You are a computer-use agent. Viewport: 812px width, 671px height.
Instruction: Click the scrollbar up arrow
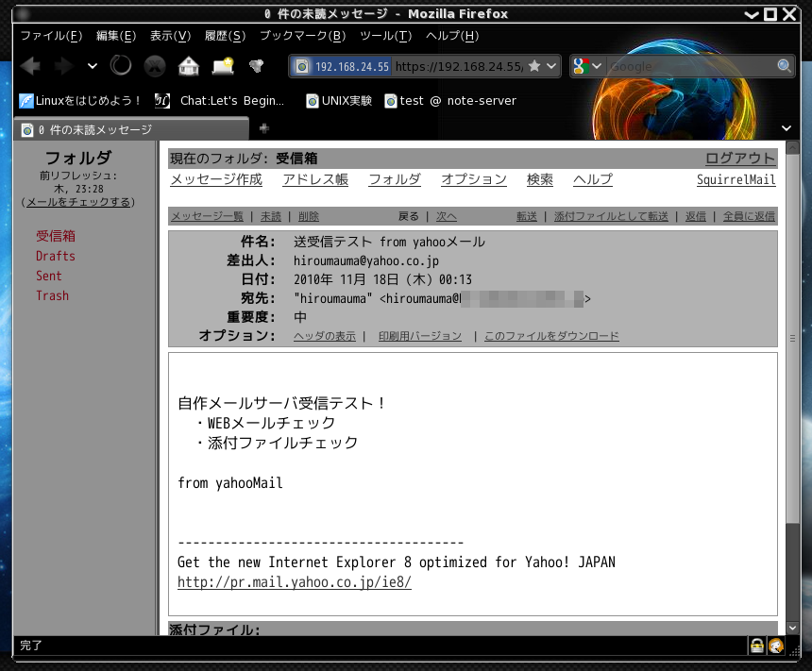pos(792,147)
